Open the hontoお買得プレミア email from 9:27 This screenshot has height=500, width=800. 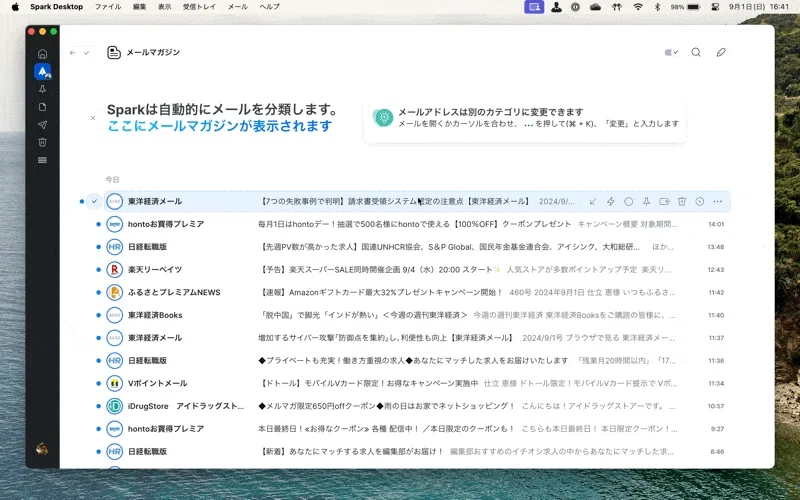pos(417,429)
